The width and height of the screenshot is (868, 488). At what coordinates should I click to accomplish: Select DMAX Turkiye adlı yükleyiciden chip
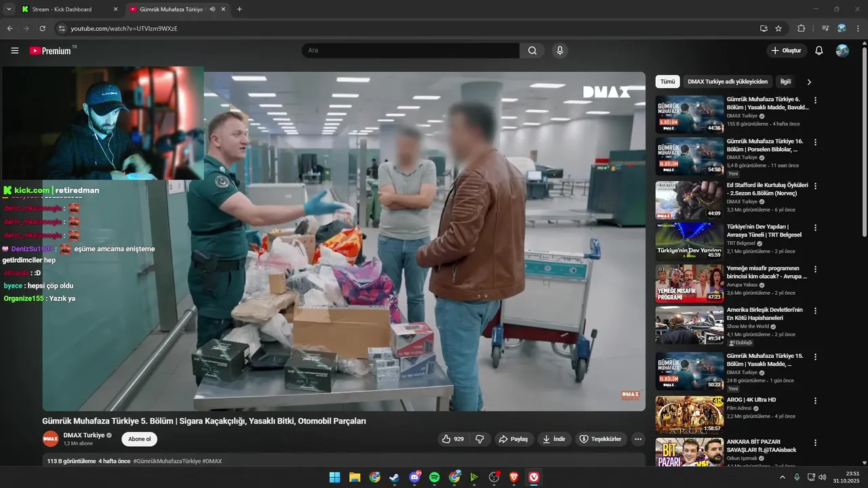pyautogui.click(x=728, y=82)
